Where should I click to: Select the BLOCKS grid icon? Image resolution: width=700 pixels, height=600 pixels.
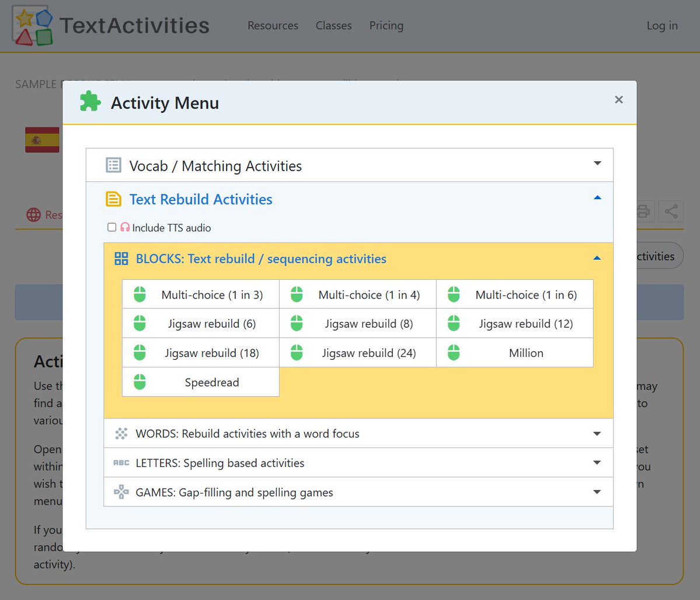coord(121,258)
